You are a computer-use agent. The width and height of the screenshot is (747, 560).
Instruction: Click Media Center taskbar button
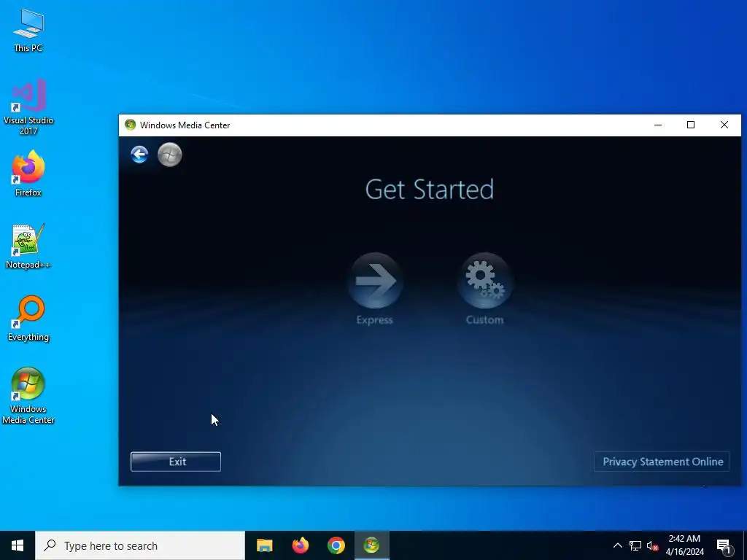pos(371,545)
